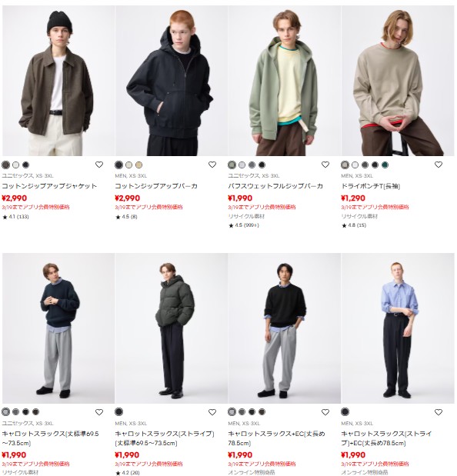Image resolution: width=457 pixels, height=476 pixels.
Task: Choose white swatch for コットンジップアップジャケット
Action: pyautogui.click(x=16, y=165)
